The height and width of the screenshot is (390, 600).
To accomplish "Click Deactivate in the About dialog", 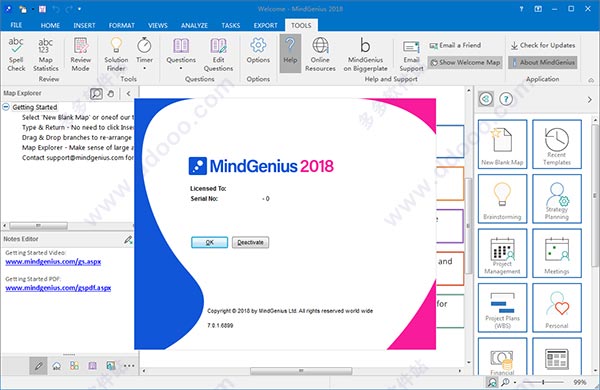I will pyautogui.click(x=250, y=242).
